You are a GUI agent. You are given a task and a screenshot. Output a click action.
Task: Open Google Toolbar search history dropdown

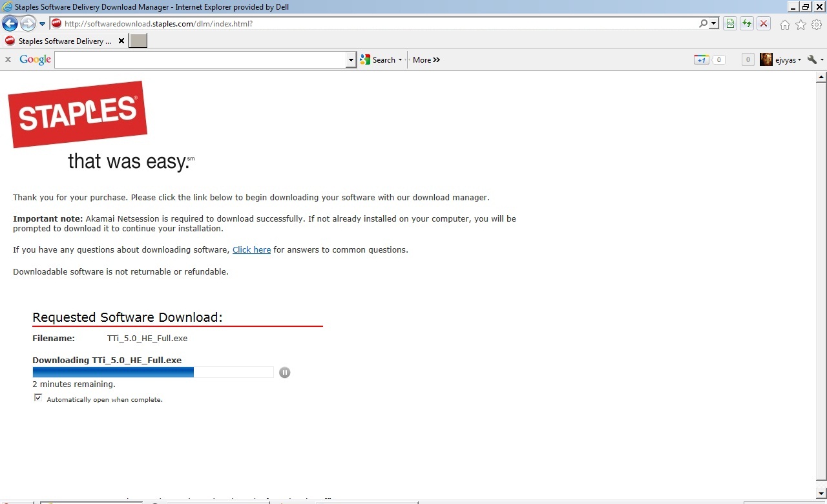351,59
